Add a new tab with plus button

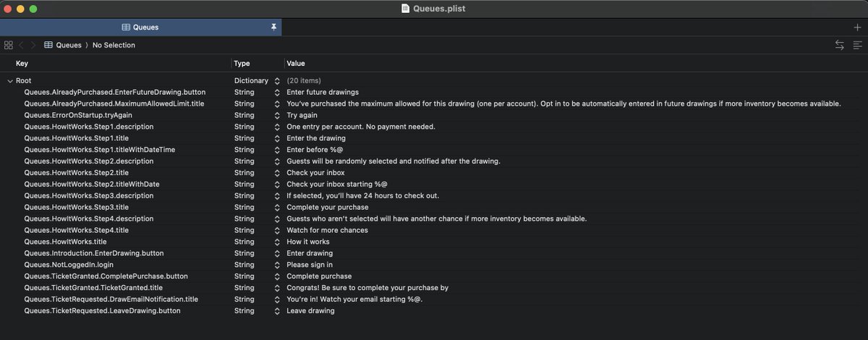(858, 27)
